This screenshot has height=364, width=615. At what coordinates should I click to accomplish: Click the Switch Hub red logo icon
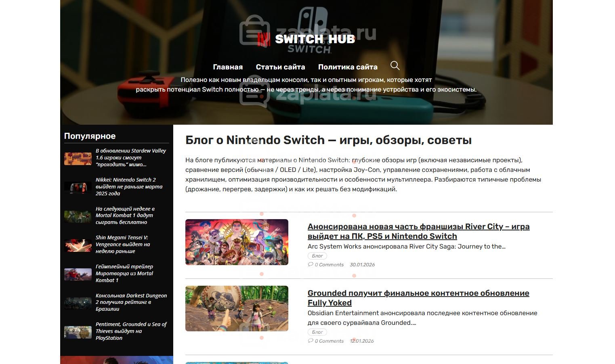(x=264, y=39)
